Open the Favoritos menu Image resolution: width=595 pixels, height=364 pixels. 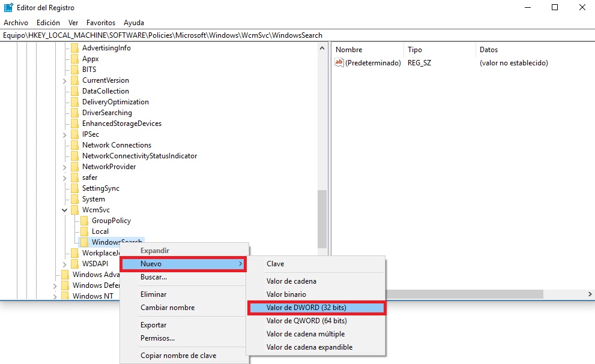point(100,23)
